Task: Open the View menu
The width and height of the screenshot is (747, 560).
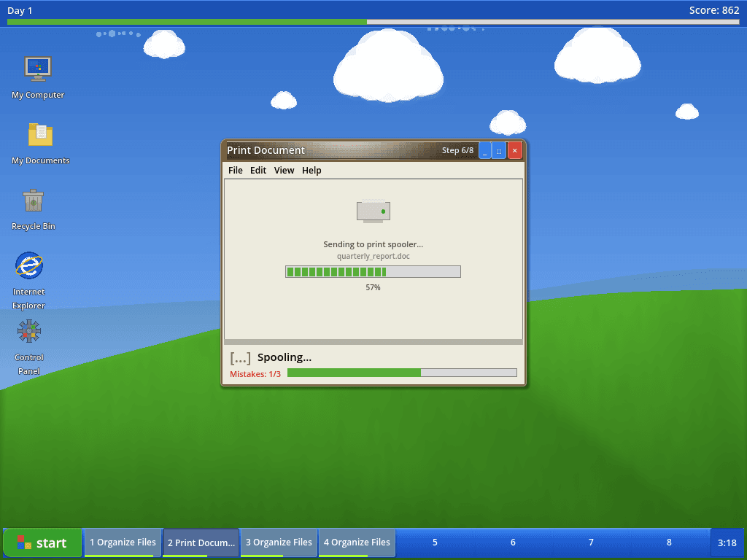Action: [284, 171]
